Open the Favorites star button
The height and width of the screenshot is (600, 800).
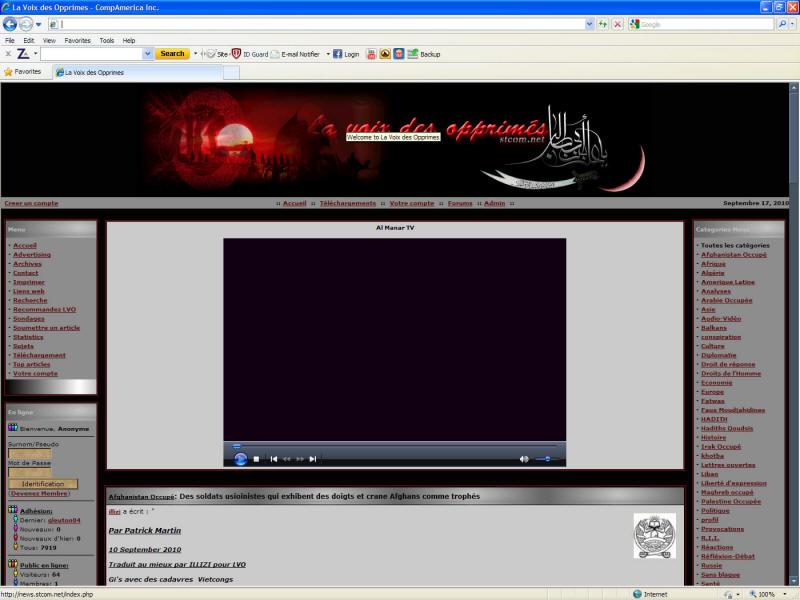pyautogui.click(x=23, y=72)
